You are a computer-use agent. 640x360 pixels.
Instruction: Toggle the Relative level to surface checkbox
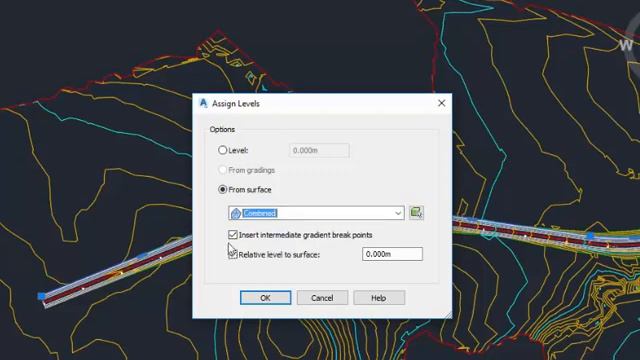[233, 254]
